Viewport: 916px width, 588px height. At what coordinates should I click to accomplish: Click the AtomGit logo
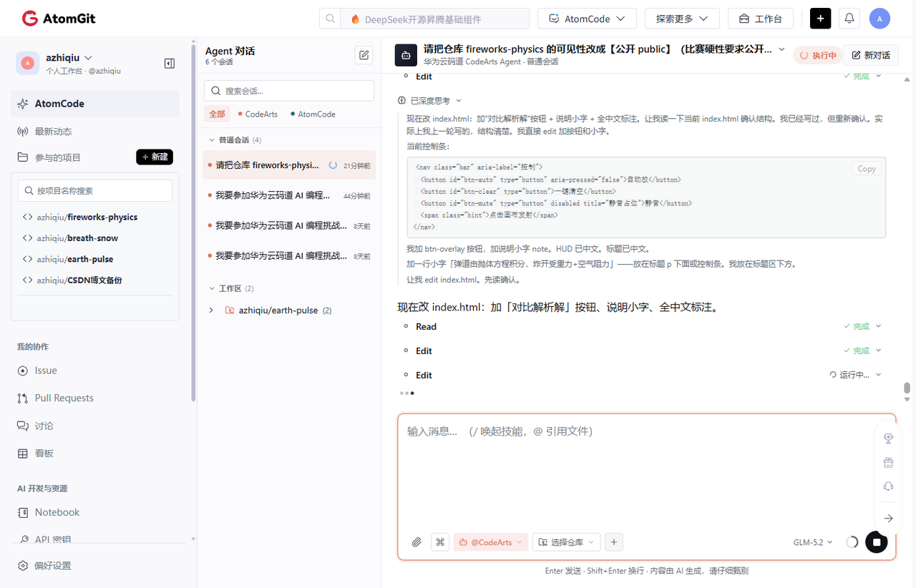coord(59,19)
